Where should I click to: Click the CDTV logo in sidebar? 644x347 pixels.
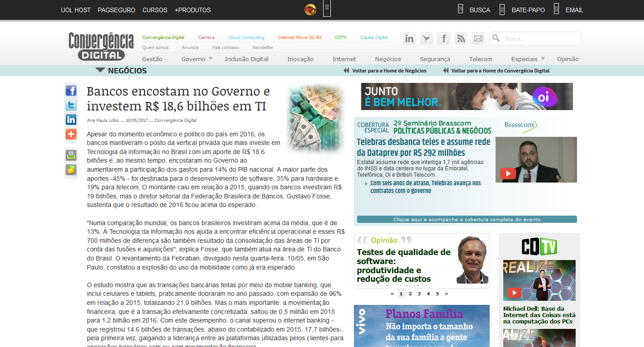pos(539,246)
